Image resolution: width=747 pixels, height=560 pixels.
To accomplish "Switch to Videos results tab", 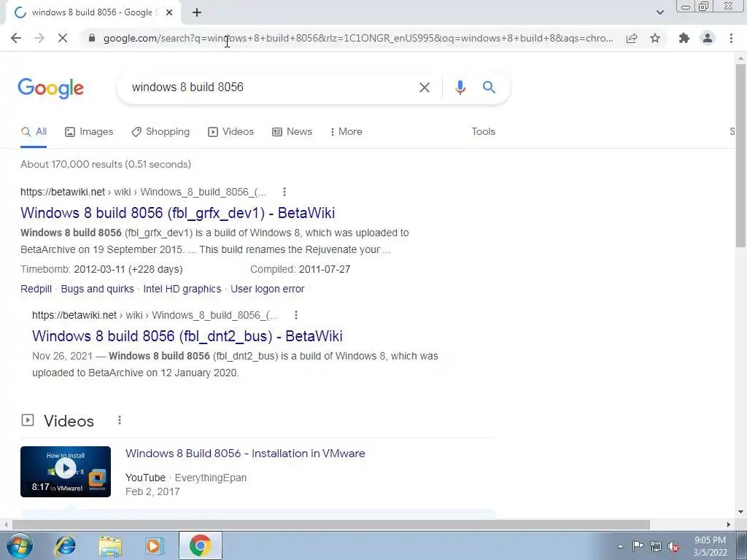I will pyautogui.click(x=231, y=132).
